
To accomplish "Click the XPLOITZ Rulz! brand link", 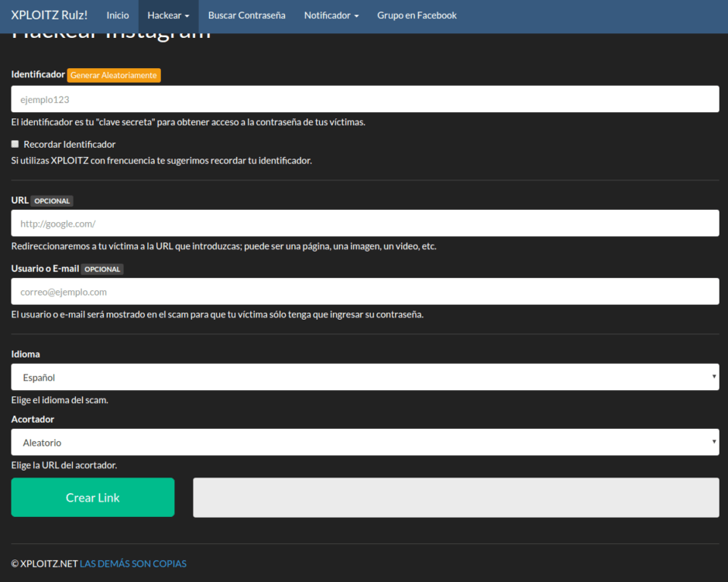I will pyautogui.click(x=50, y=15).
